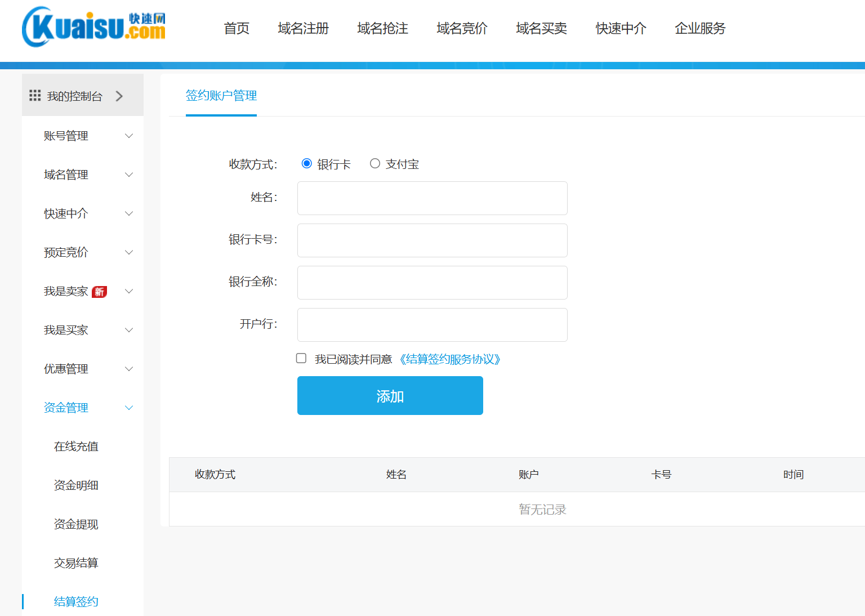Expand the 账号管理 sidebar section

(x=129, y=136)
